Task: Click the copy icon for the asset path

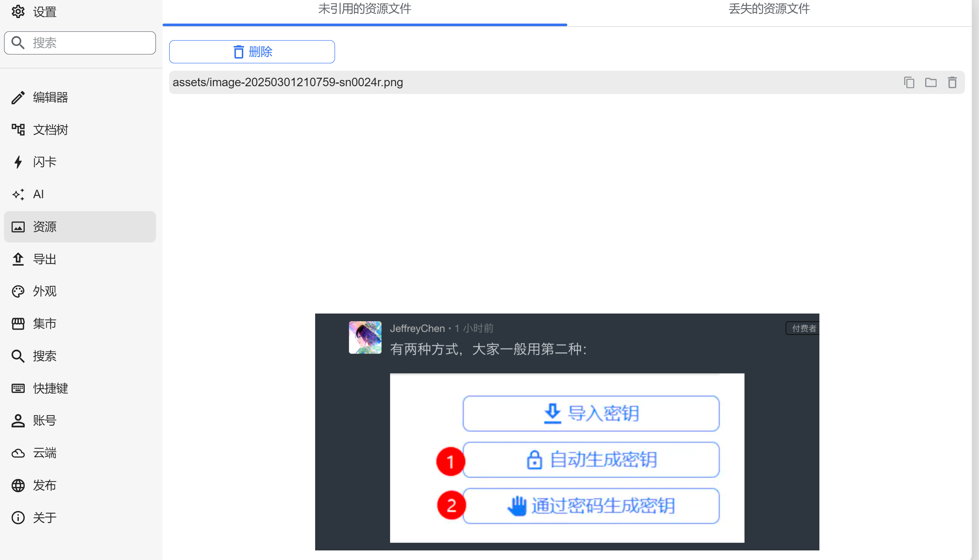Action: (909, 82)
